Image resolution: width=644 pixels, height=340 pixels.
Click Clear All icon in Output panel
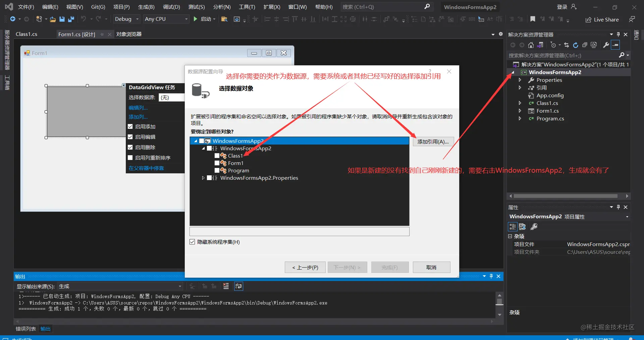point(226,286)
